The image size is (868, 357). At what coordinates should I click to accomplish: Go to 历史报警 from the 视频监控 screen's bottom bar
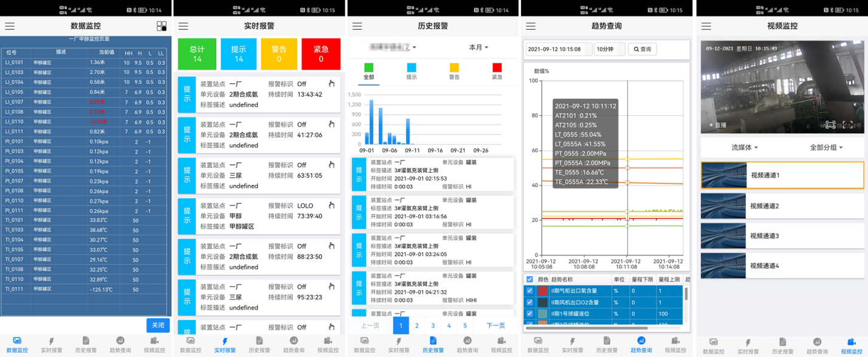pos(782,345)
